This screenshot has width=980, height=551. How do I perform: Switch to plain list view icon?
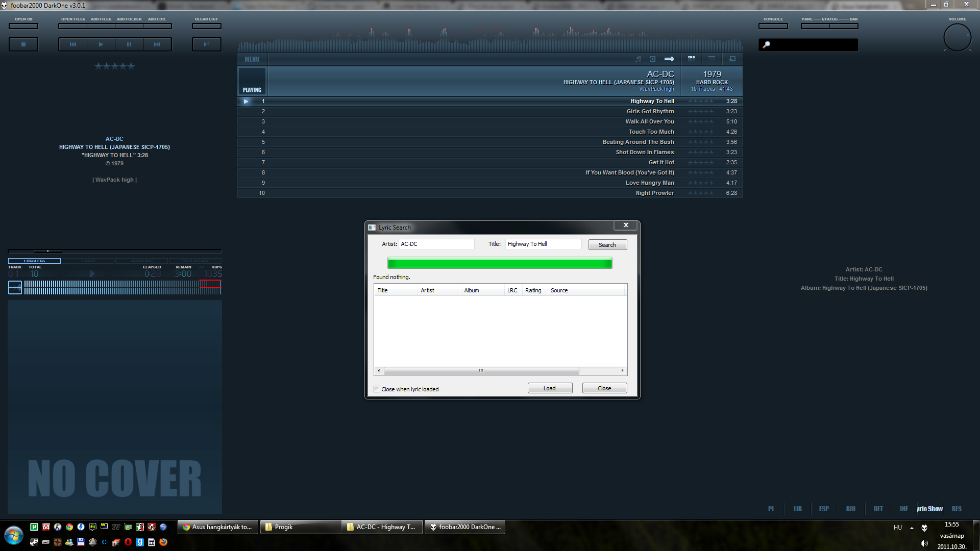712,59
